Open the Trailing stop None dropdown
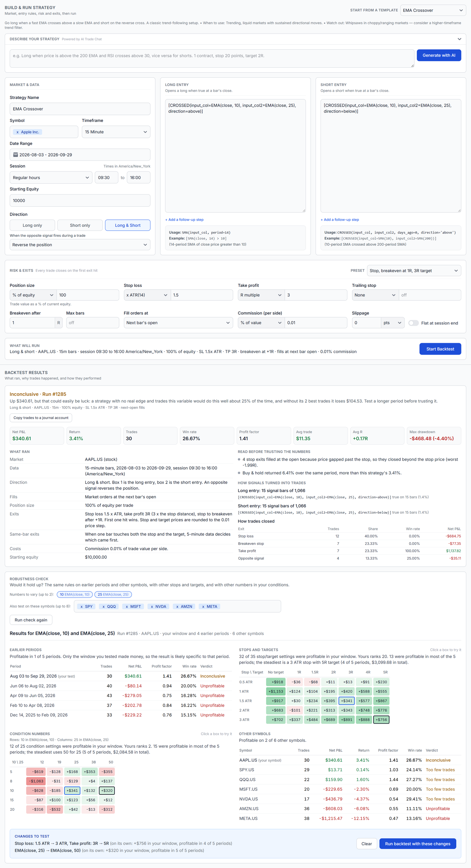Viewport: 471px width, 868px height. click(x=375, y=295)
